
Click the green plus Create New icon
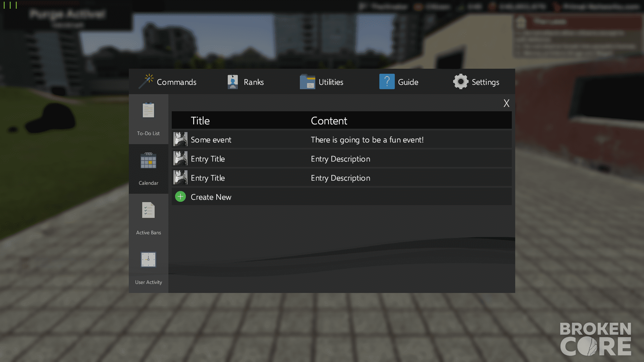[x=180, y=196]
